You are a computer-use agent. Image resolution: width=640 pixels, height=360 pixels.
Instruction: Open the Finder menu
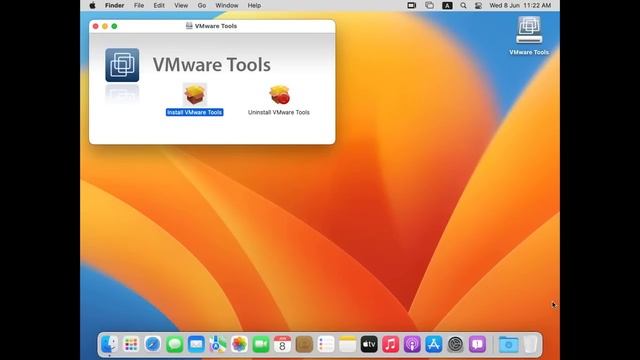[114, 5]
